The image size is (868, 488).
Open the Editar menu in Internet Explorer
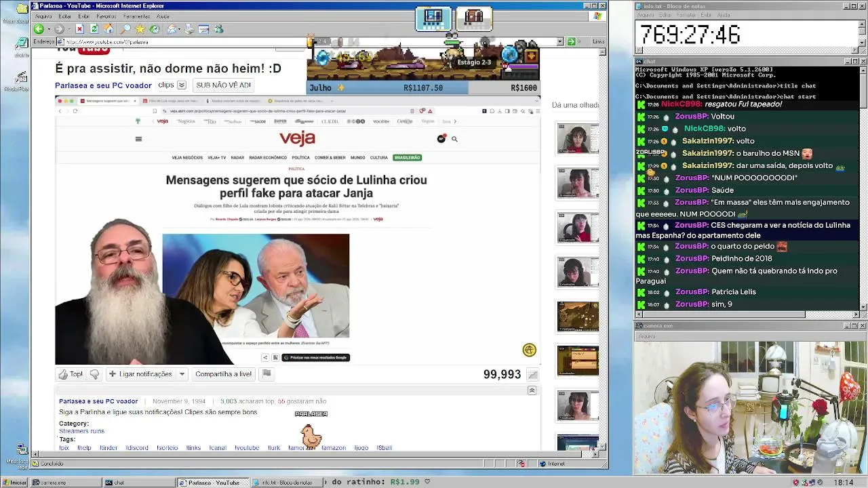coord(64,16)
